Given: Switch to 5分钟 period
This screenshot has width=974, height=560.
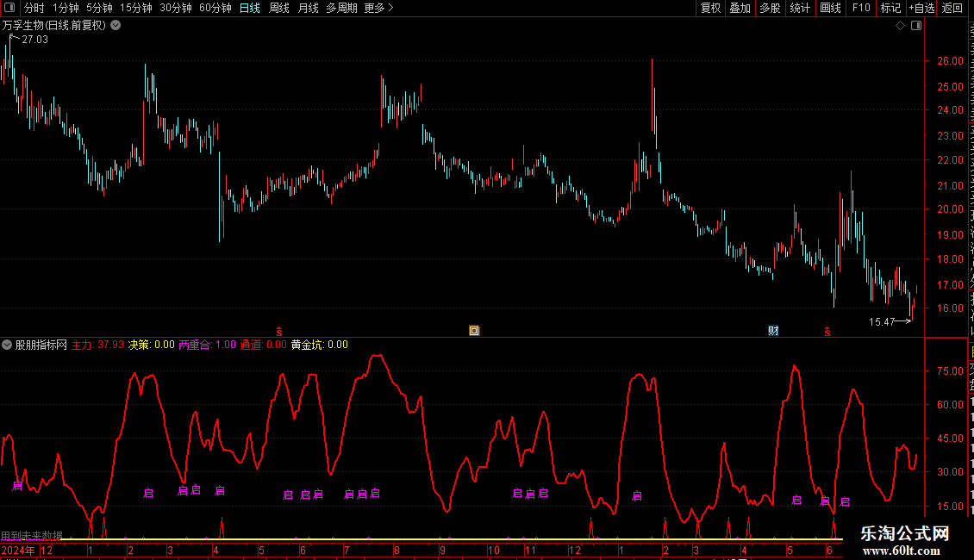Looking at the screenshot, I should point(99,8).
